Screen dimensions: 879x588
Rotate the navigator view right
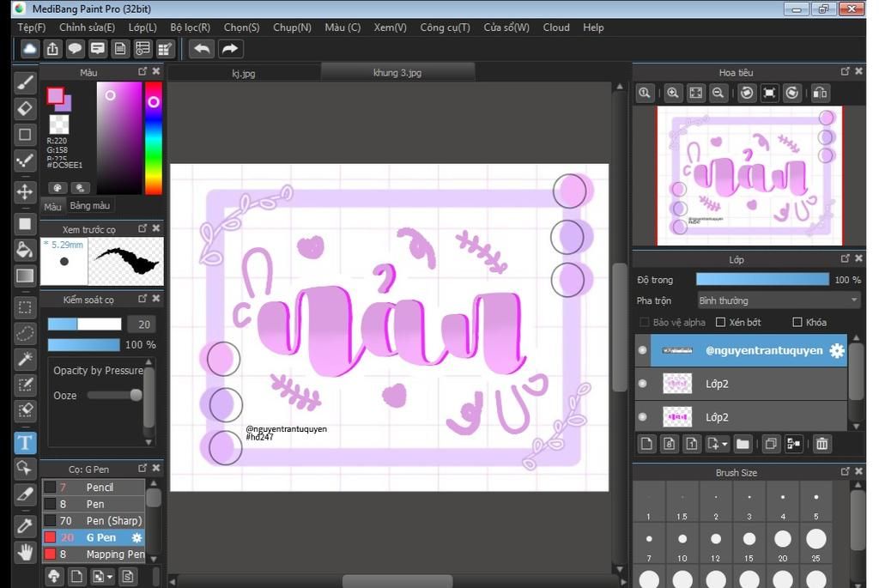coord(791,93)
